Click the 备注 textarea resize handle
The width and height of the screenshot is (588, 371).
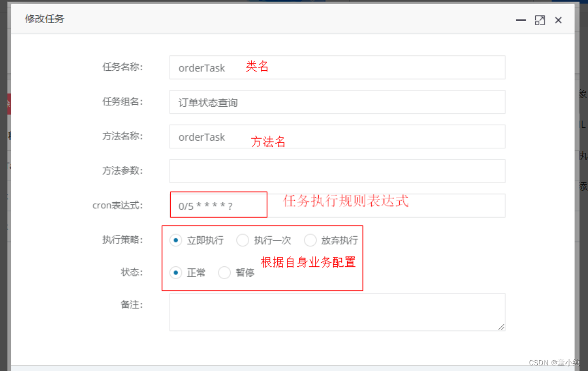pos(501,327)
